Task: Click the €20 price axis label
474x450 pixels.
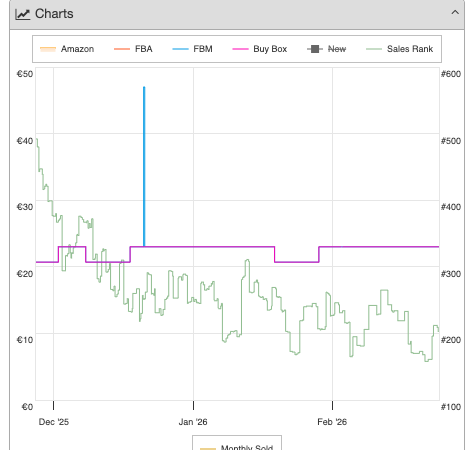Action: 25,274
